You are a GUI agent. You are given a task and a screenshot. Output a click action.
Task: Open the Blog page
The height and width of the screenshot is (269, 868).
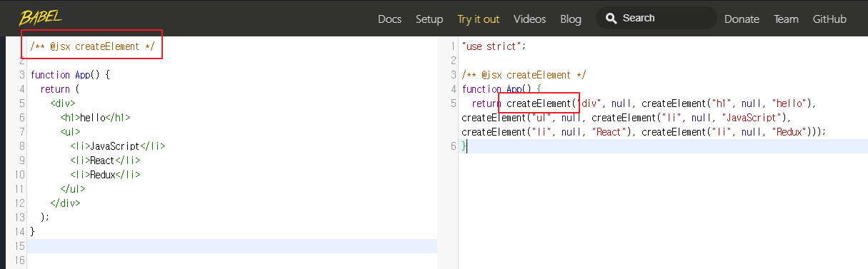(x=571, y=19)
